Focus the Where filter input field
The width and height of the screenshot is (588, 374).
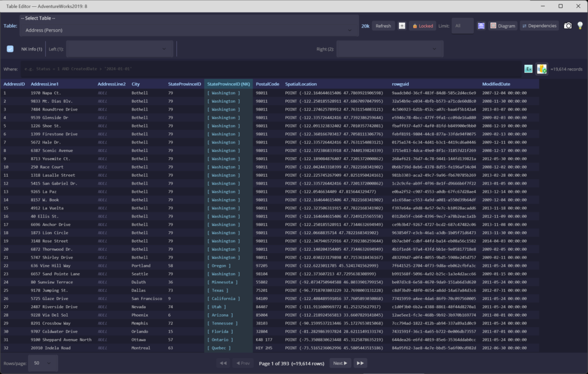271,69
